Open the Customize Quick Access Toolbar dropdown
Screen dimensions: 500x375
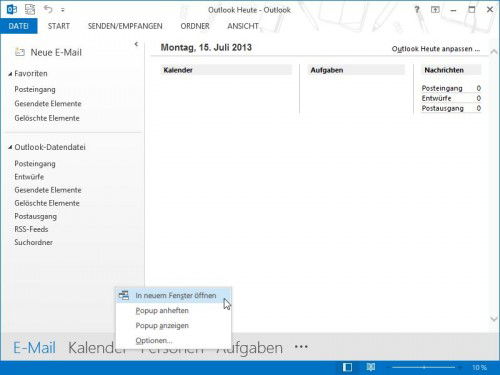[x=63, y=10]
